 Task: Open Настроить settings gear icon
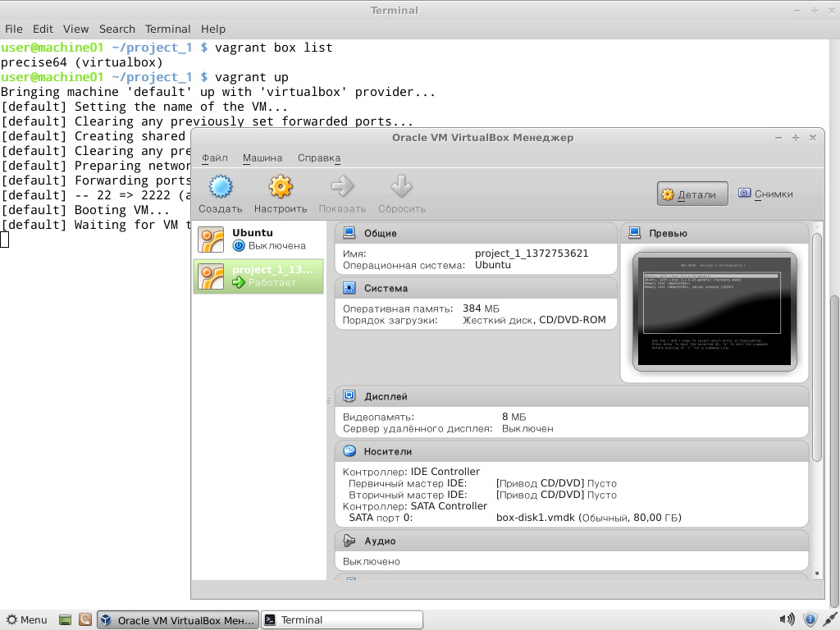281,187
